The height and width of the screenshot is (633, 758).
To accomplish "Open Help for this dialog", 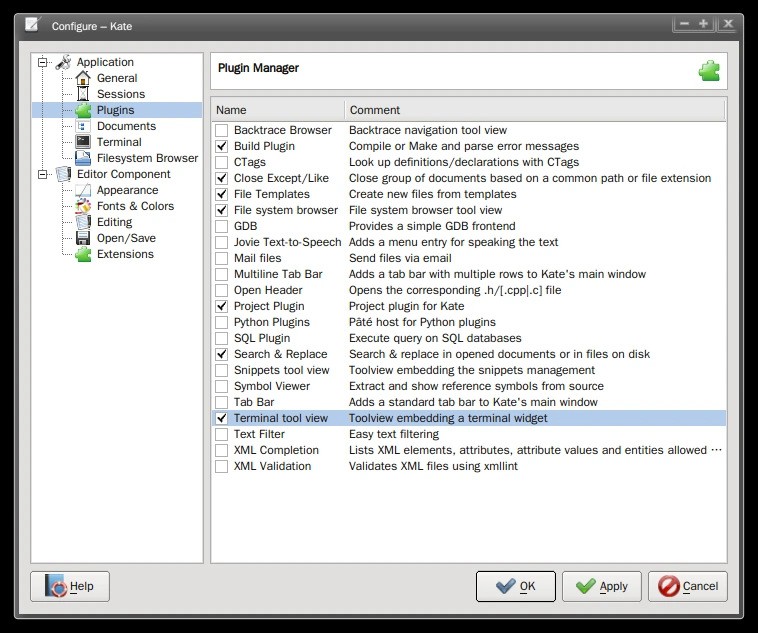I will (x=70, y=586).
